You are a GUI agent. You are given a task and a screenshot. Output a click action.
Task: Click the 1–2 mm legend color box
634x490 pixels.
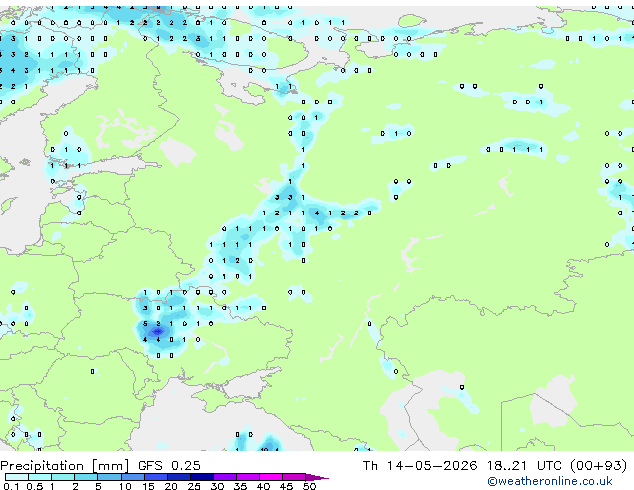pyautogui.click(x=63, y=477)
